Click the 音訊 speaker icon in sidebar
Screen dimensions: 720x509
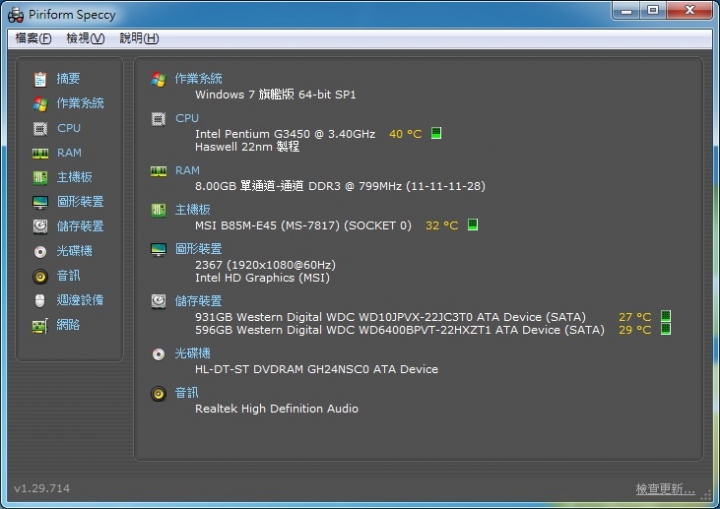tap(40, 276)
